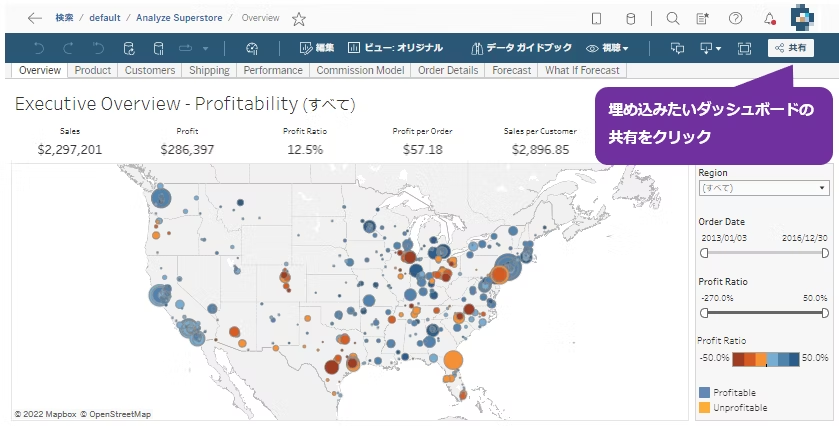This screenshot has height=426, width=839.
Task: Expand the 視聴 watch dropdown
Action: (607, 48)
